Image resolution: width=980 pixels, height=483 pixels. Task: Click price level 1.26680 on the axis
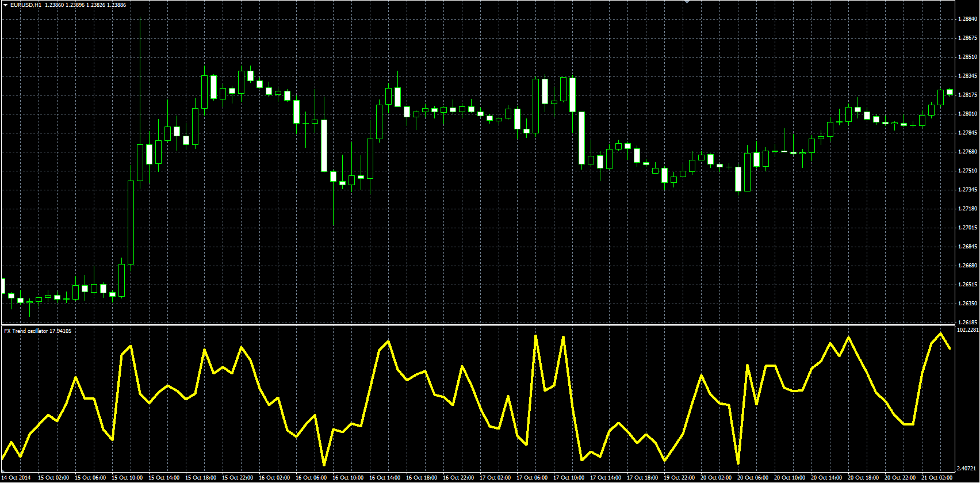[968, 266]
